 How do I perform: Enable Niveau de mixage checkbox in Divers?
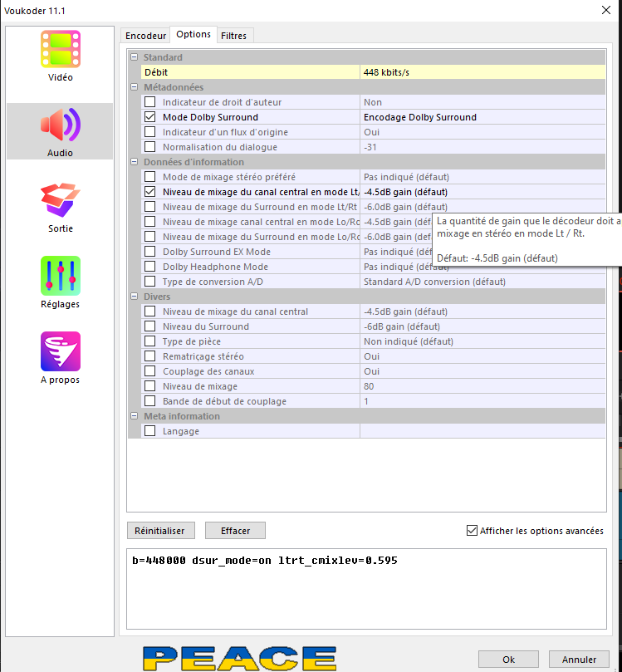coord(150,386)
